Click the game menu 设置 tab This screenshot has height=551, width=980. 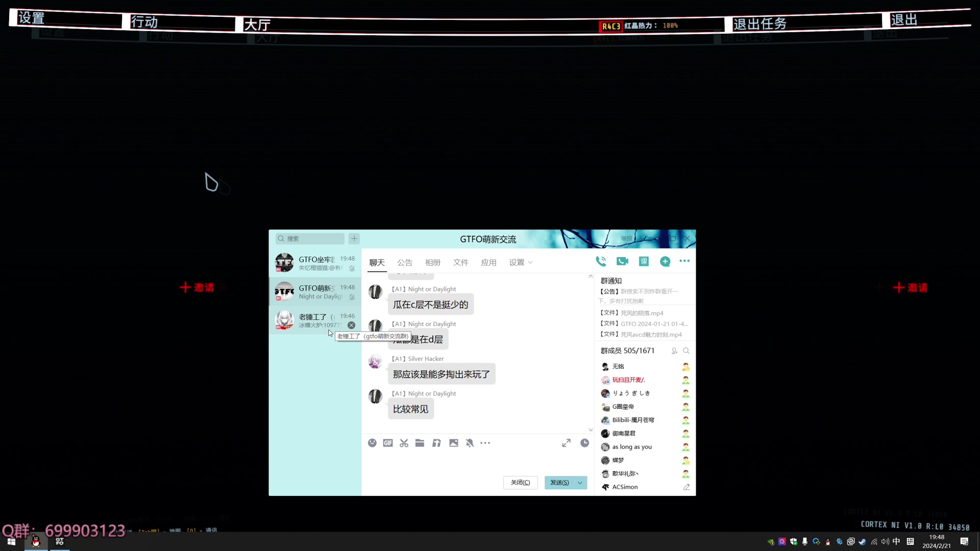pos(31,18)
